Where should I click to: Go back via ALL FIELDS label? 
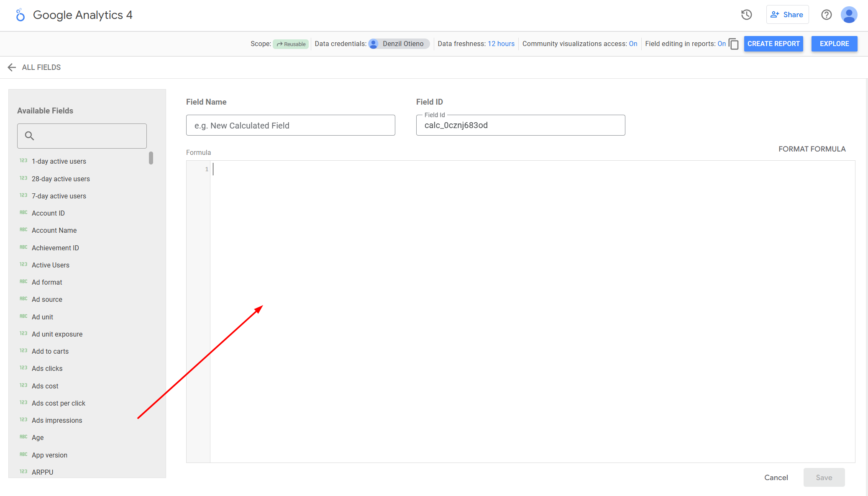[x=41, y=67]
